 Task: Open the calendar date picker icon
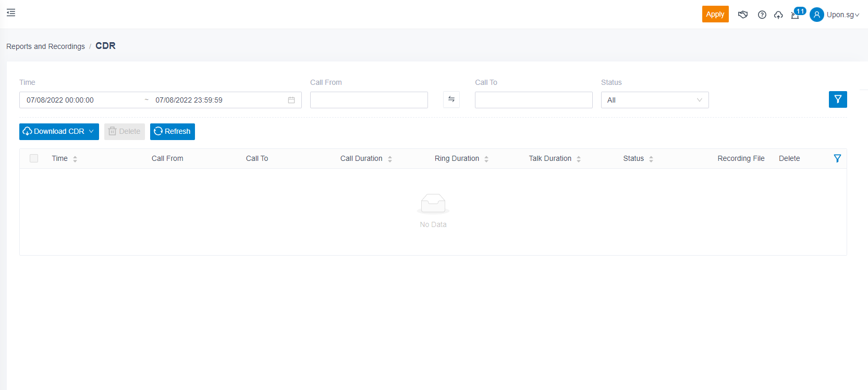point(291,100)
